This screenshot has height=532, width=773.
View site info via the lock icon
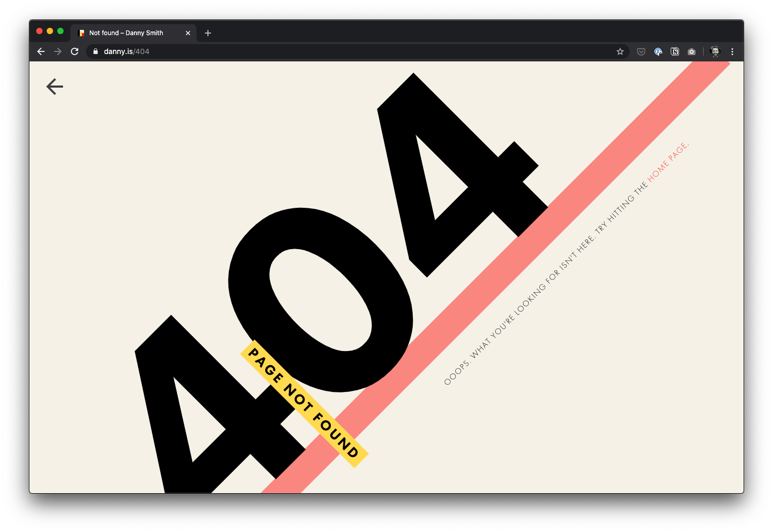pos(96,51)
